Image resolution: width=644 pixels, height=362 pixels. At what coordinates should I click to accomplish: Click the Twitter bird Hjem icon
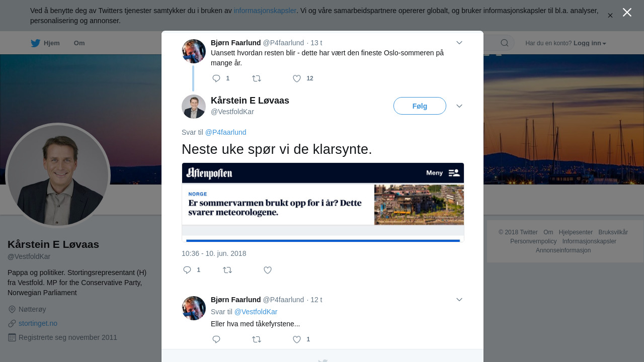click(35, 43)
